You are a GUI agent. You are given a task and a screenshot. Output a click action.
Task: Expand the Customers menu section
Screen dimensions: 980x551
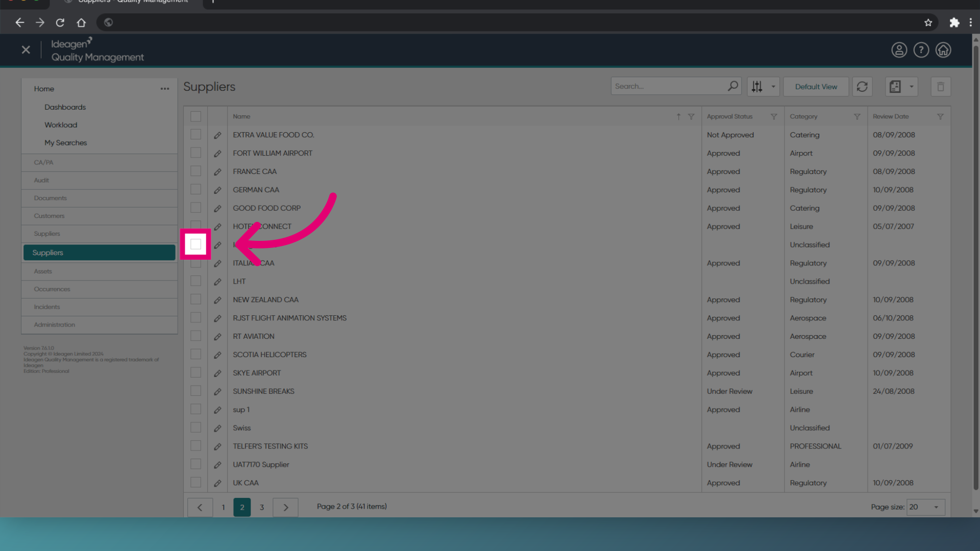100,216
